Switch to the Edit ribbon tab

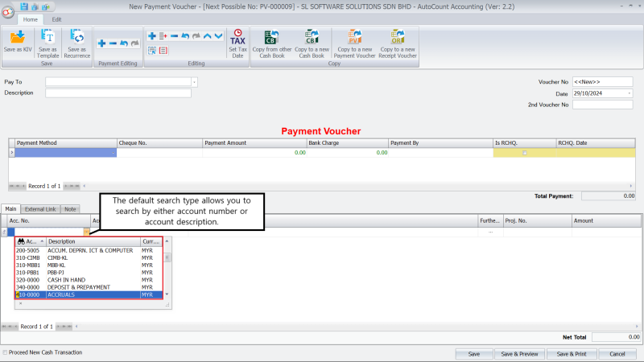coord(56,19)
